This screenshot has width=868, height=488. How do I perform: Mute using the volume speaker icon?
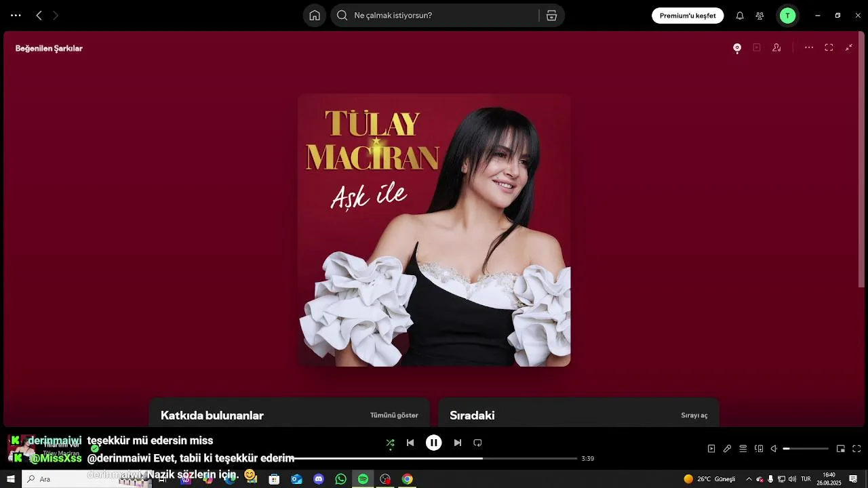tap(774, 449)
